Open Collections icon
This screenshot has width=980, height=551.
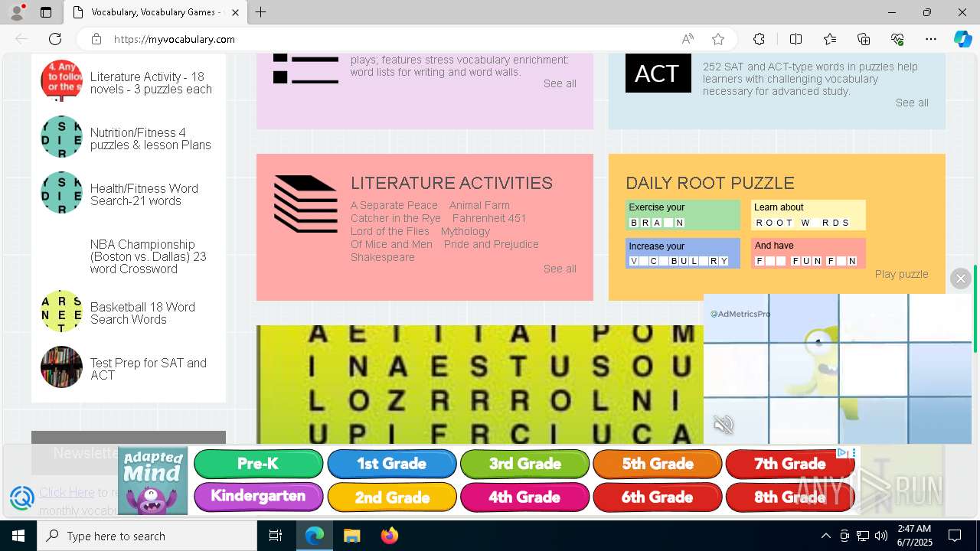point(864,39)
